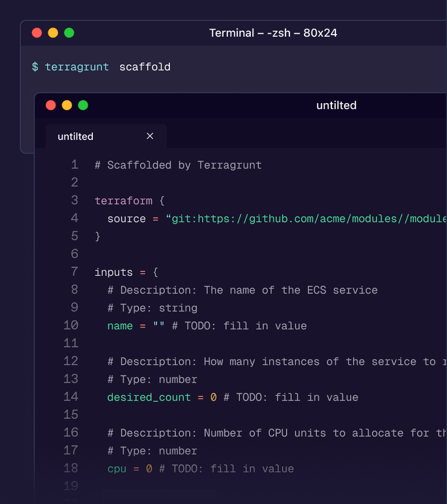Click the desired_count value of 0
The height and width of the screenshot is (504, 447).
click(x=213, y=397)
